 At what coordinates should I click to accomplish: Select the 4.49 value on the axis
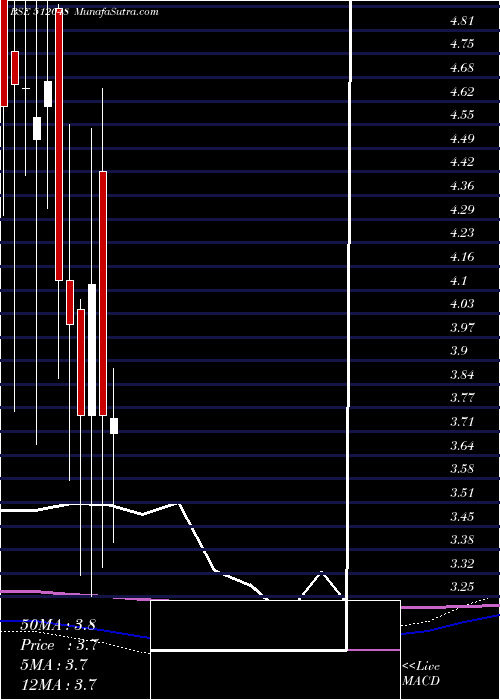[x=462, y=139]
